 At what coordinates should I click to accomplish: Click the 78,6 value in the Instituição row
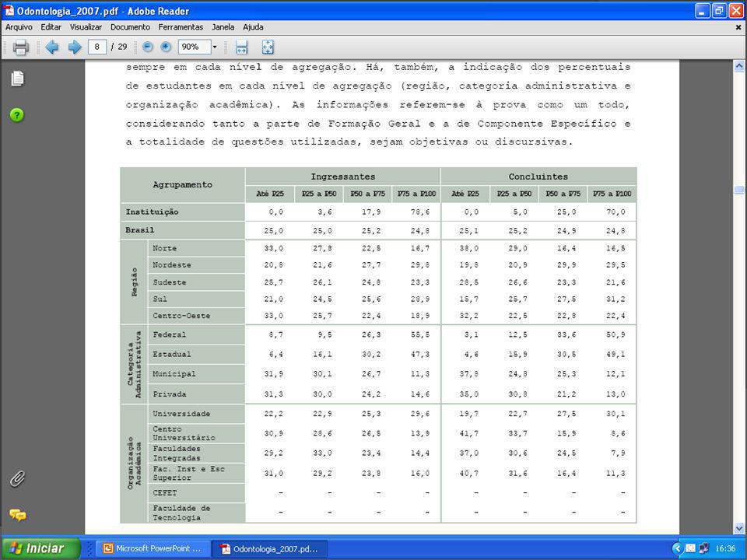[x=419, y=212]
